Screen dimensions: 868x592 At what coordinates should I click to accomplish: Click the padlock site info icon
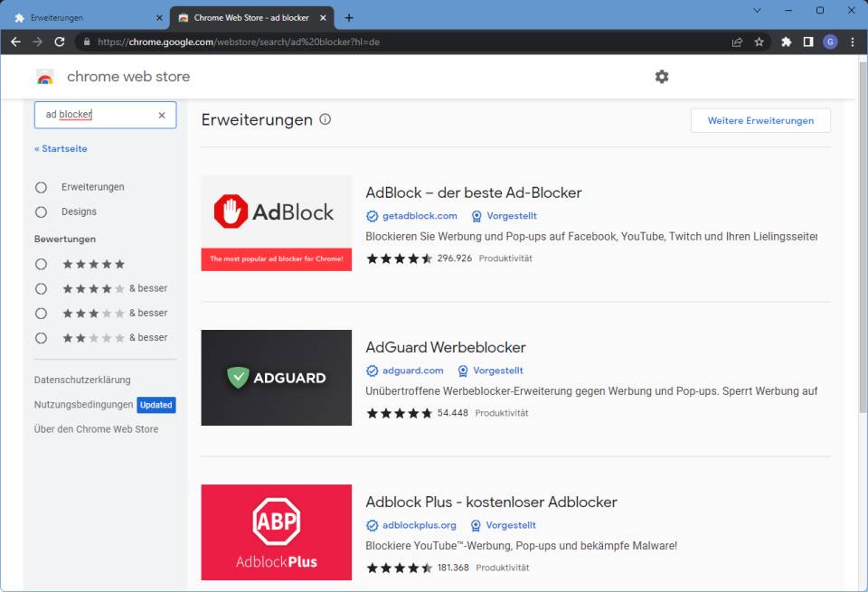[x=87, y=42]
